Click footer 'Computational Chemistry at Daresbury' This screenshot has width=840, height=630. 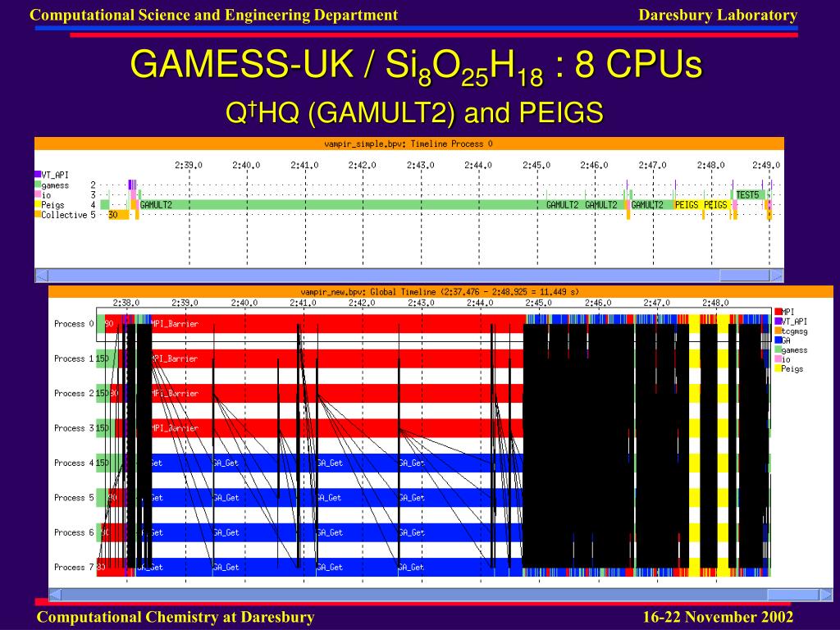(x=176, y=617)
